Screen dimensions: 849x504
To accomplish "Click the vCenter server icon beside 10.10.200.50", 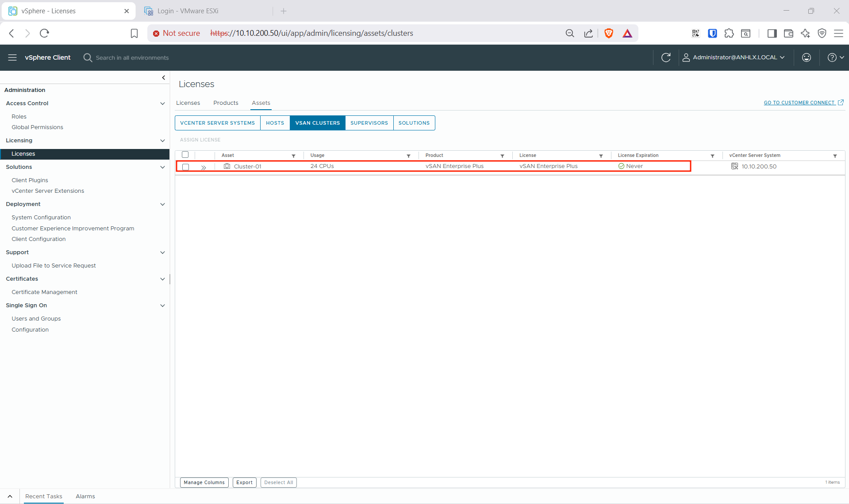I will click(734, 166).
